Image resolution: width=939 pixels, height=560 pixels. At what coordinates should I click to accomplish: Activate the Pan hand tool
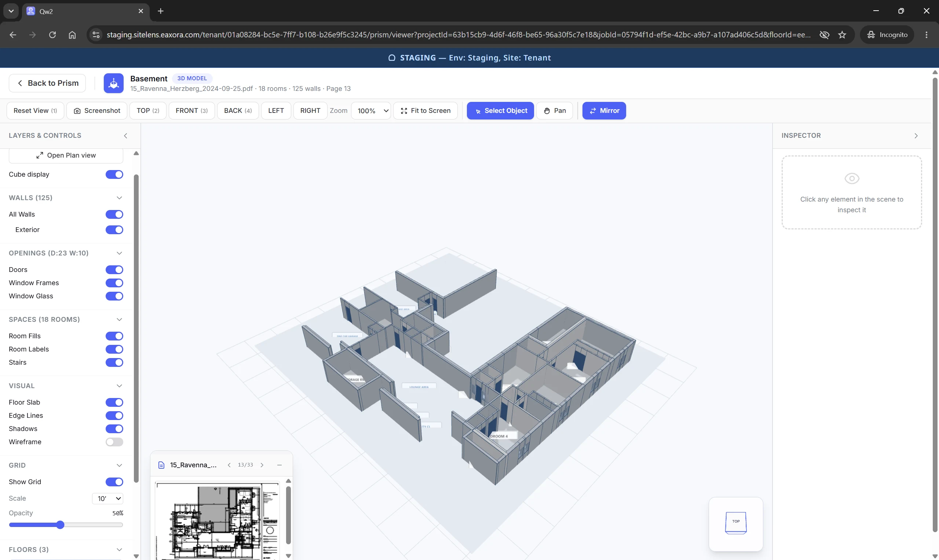click(x=555, y=111)
